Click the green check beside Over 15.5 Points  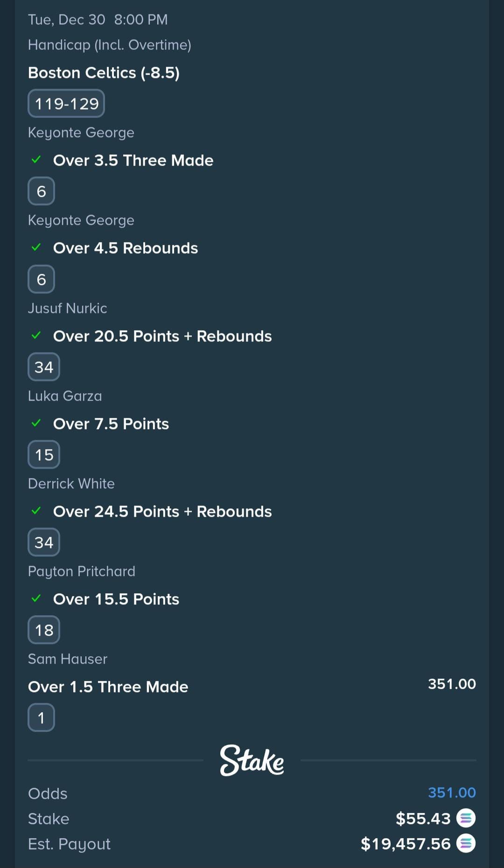pos(36,599)
